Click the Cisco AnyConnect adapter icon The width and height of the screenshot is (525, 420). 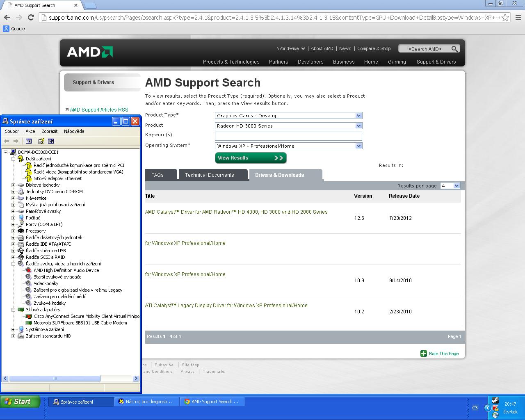point(29,316)
